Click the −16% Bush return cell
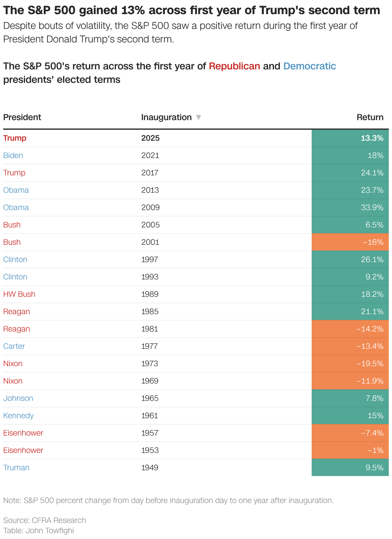The image size is (392, 539). tap(350, 242)
